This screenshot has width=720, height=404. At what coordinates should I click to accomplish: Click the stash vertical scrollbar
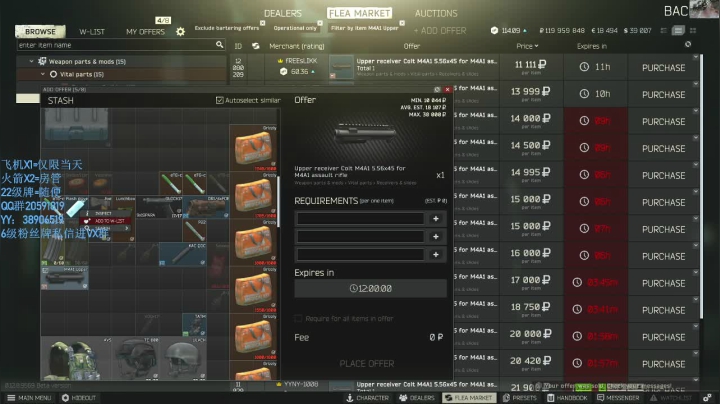pos(278,201)
